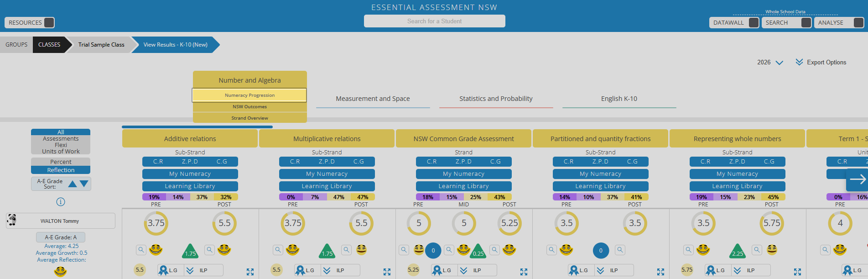Expand Representing whole numbers result to fullscreen
Image resolution: width=868 pixels, height=279 pixels.
(797, 272)
